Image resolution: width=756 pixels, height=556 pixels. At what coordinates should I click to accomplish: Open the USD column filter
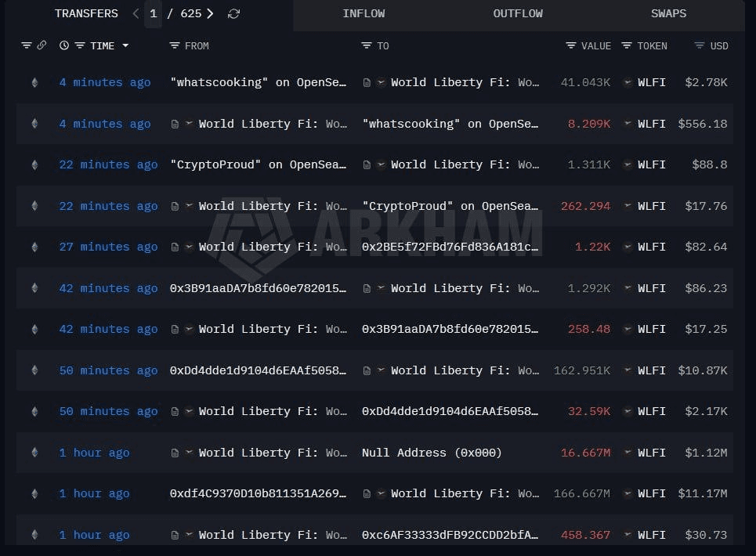(699, 45)
